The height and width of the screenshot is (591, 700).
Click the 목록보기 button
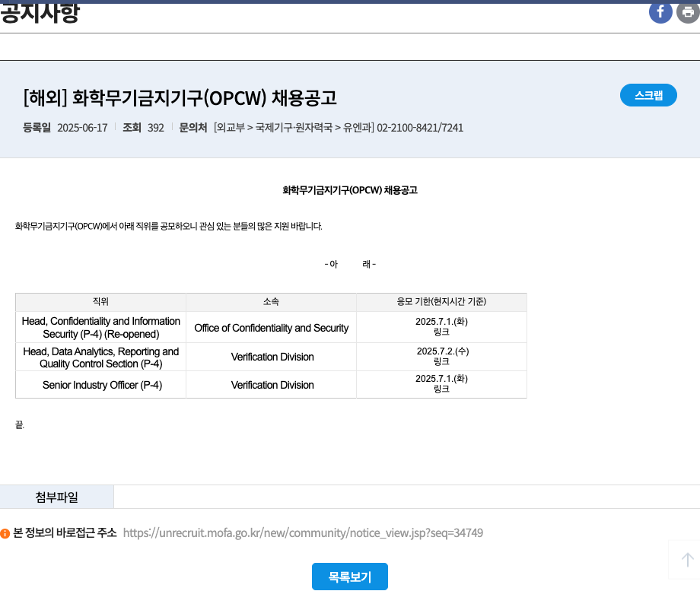click(349, 577)
